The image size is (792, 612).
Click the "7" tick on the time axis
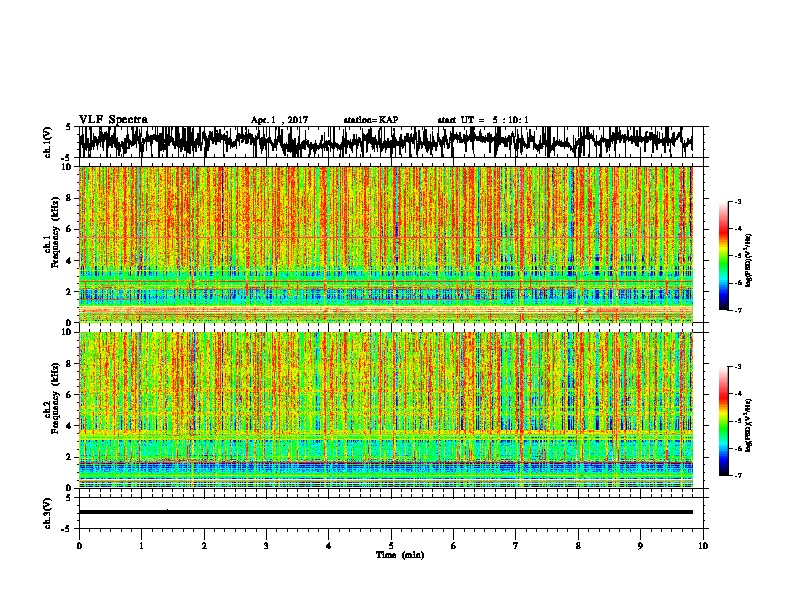(x=516, y=546)
